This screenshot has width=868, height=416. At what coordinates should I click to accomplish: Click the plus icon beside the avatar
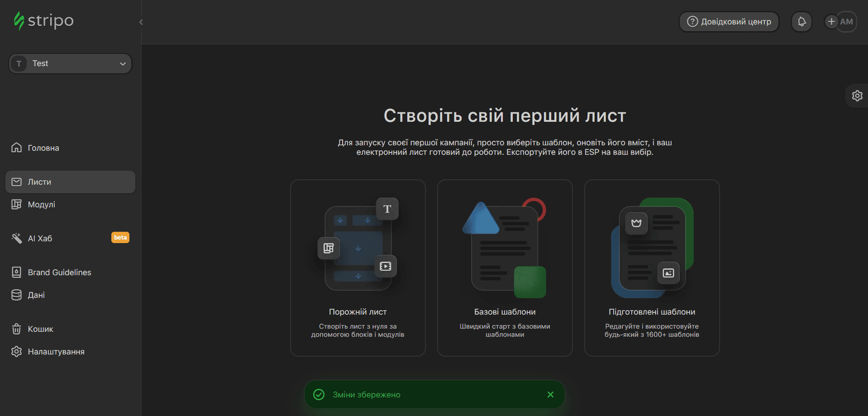(831, 22)
